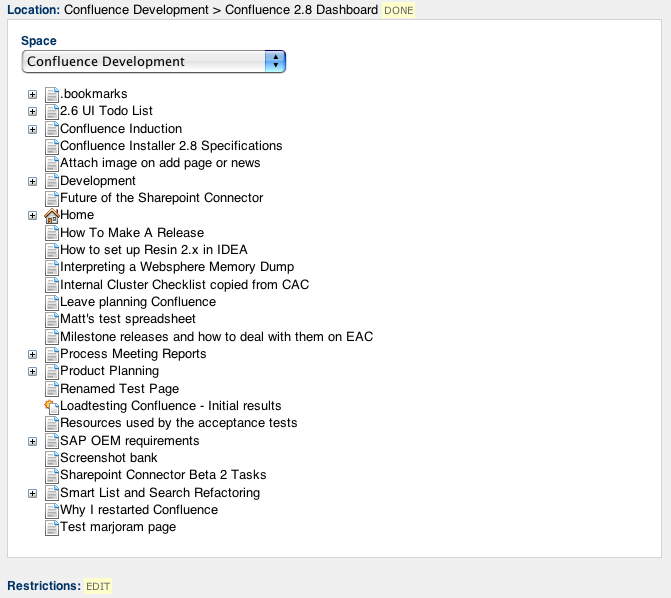Viewport: 671px width, 598px height.
Task: Click page icon beside Attach image on add page
Action: tap(52, 164)
